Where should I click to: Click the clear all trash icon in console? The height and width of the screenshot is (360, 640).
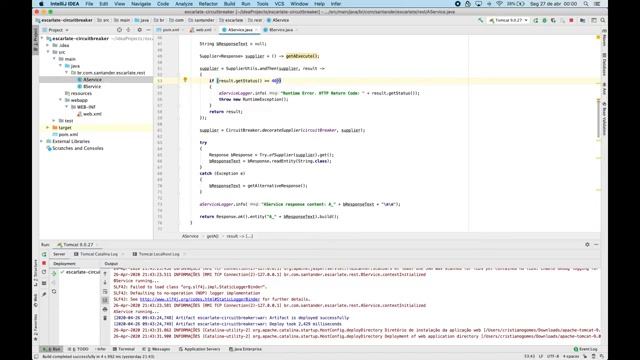pos(105,318)
